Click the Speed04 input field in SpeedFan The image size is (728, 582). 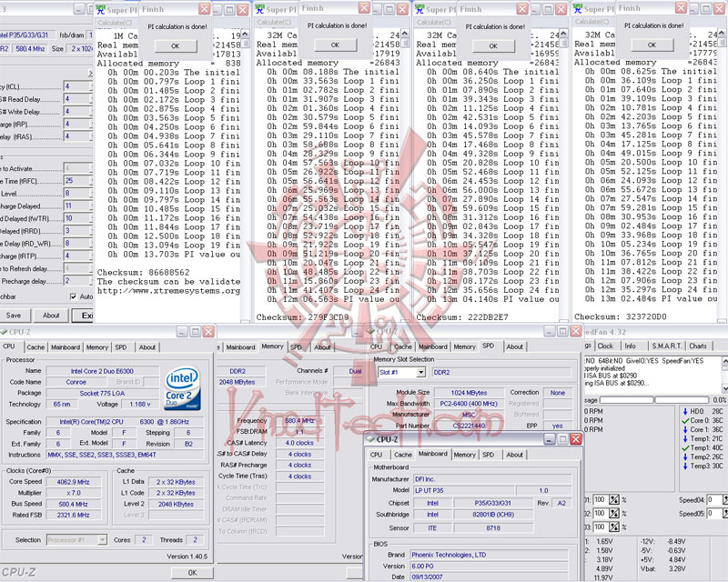coord(713,500)
